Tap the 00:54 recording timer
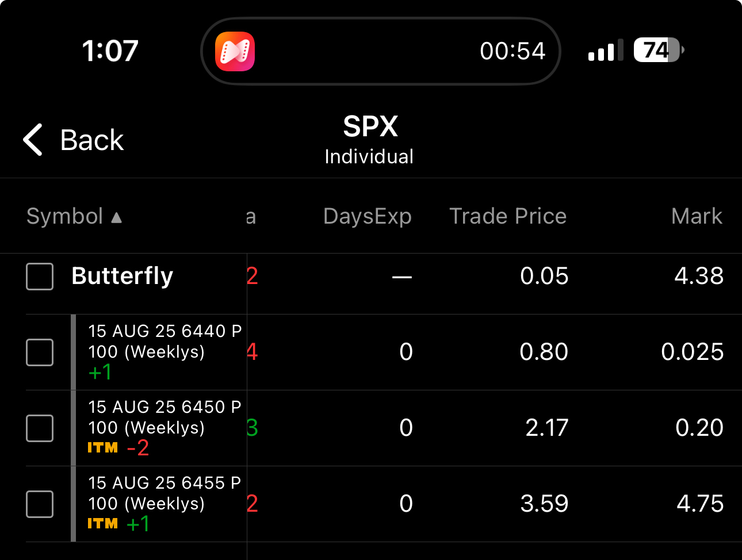The width and height of the screenshot is (742, 560). coord(512,51)
